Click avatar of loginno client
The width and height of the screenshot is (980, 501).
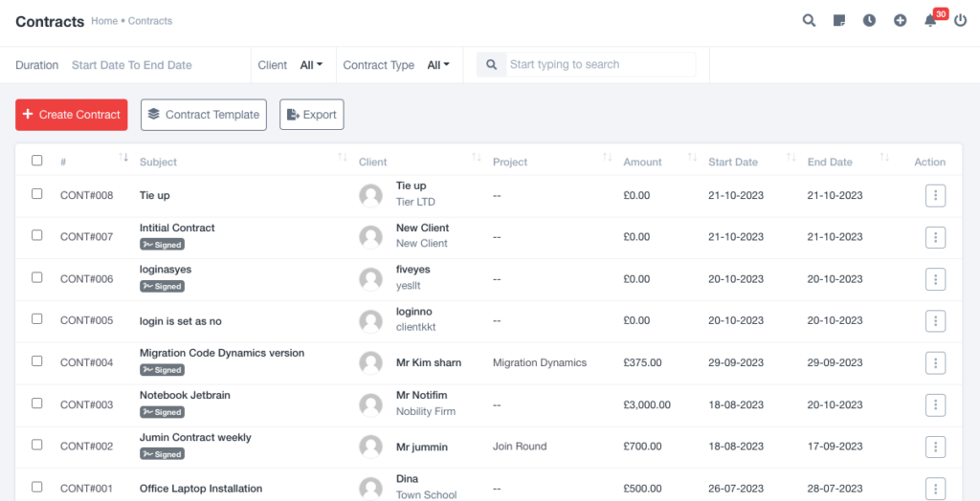click(370, 321)
